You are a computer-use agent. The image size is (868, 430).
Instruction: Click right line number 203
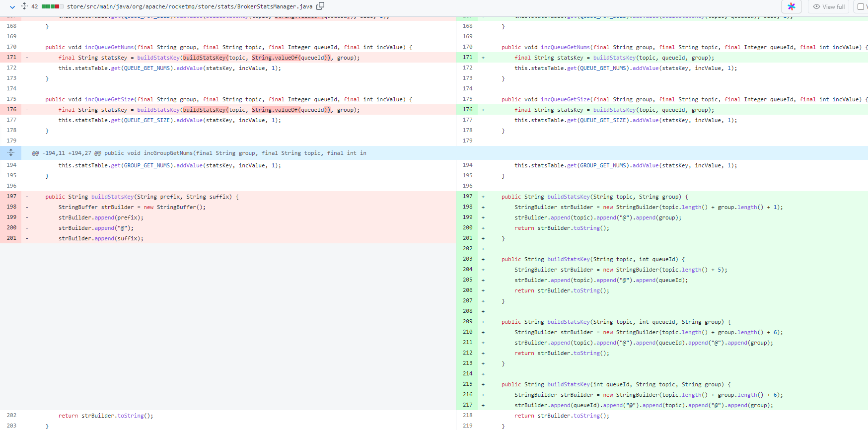tap(467, 259)
